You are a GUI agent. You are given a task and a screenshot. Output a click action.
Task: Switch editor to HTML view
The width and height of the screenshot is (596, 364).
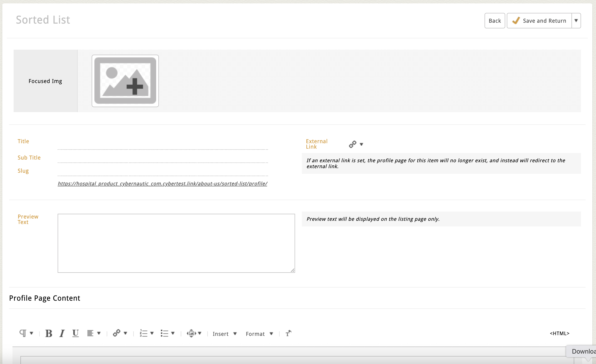(559, 333)
